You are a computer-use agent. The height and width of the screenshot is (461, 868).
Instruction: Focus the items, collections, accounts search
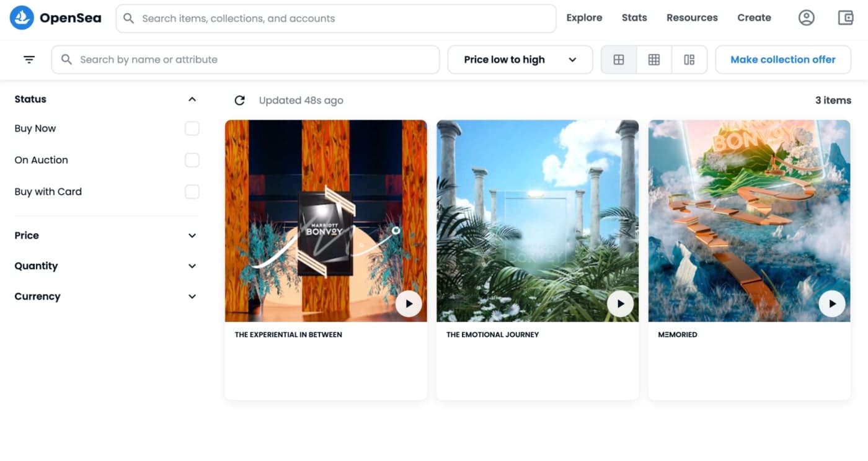[x=336, y=19]
